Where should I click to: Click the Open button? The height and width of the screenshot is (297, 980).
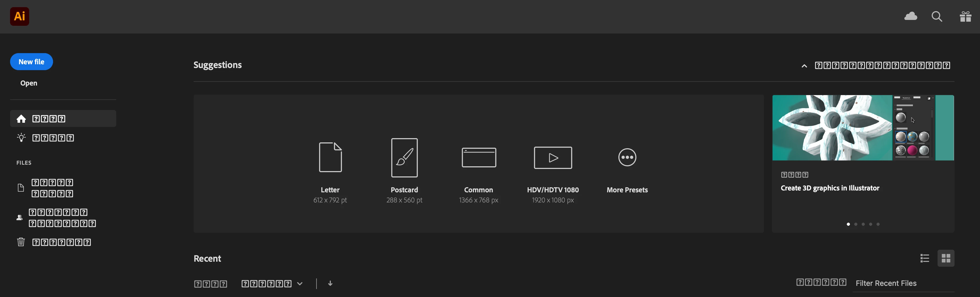29,83
